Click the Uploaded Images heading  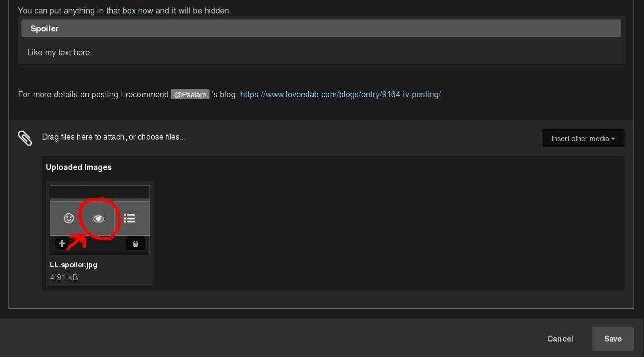click(x=79, y=168)
